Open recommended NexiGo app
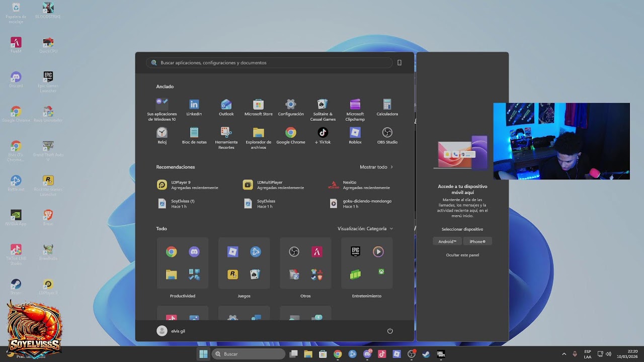The image size is (644, 362). click(x=359, y=185)
